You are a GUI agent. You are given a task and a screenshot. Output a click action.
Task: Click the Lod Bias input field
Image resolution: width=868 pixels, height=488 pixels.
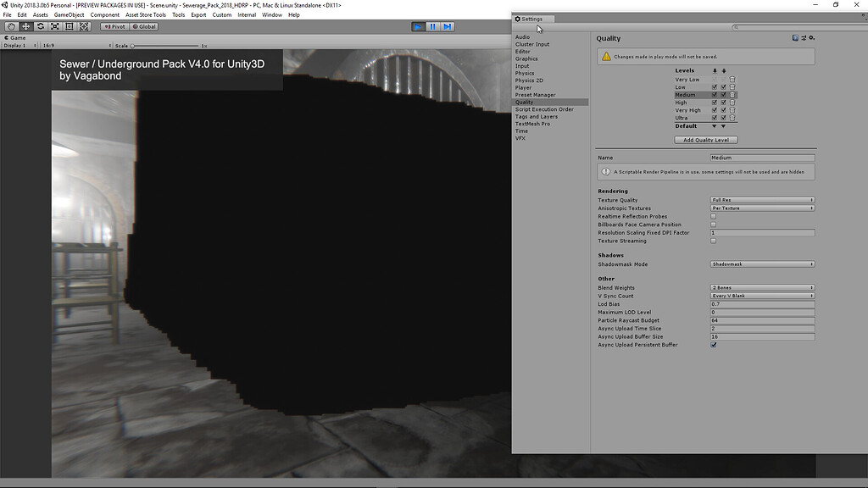[x=760, y=304]
